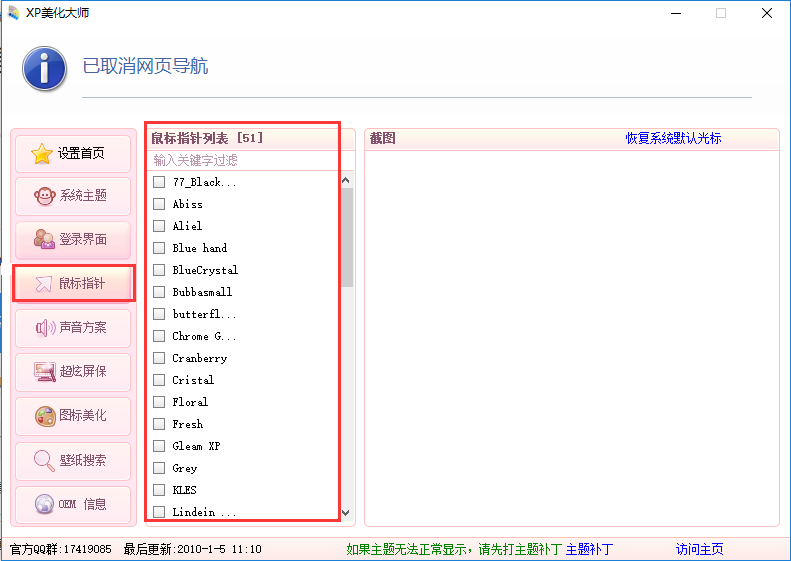The image size is (791, 561).
Task: Tick the Gleam XP checkbox
Action: pos(159,446)
